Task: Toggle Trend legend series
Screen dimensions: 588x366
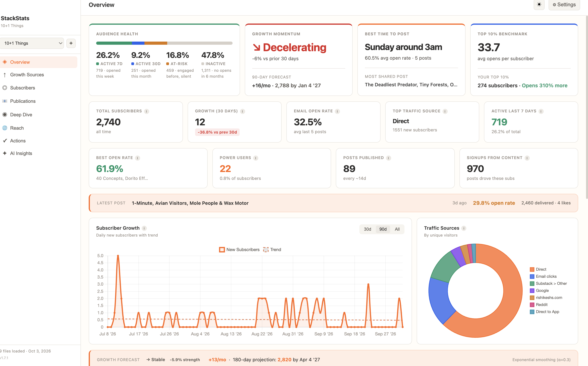Action: [x=272, y=249]
